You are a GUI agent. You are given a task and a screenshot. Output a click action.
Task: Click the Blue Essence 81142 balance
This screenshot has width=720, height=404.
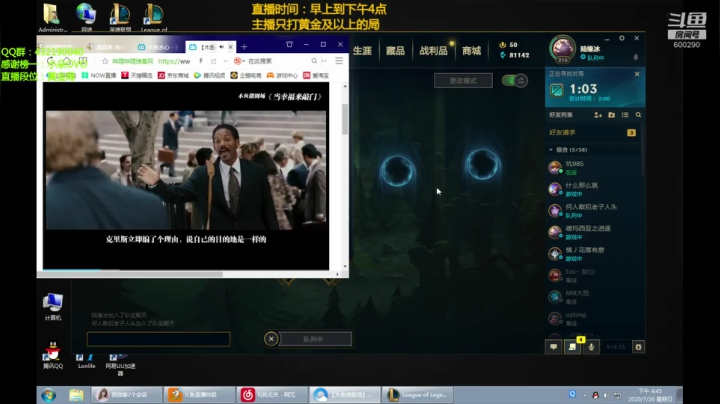pyautogui.click(x=515, y=55)
